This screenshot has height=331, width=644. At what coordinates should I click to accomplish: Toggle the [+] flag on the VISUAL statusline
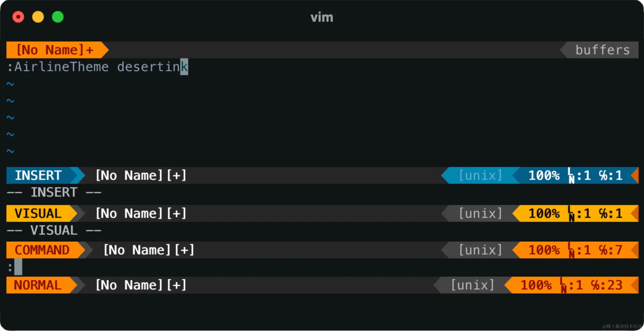coord(177,213)
